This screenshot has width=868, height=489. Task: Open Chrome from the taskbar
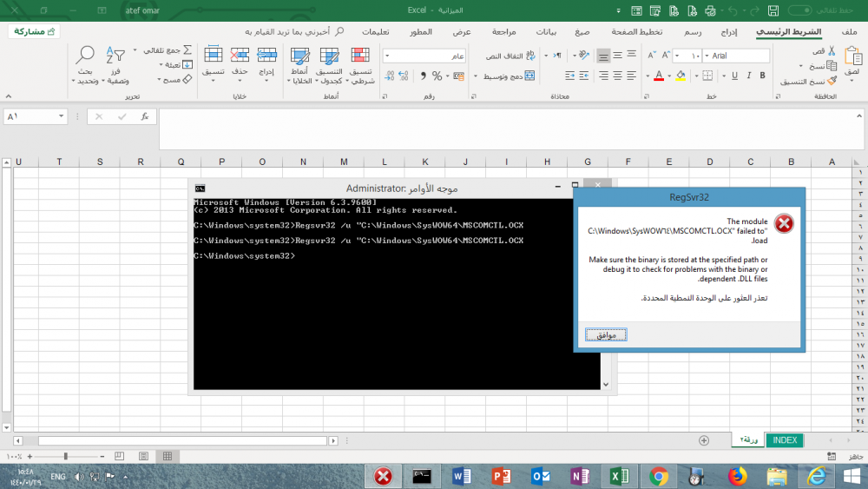(x=658, y=476)
